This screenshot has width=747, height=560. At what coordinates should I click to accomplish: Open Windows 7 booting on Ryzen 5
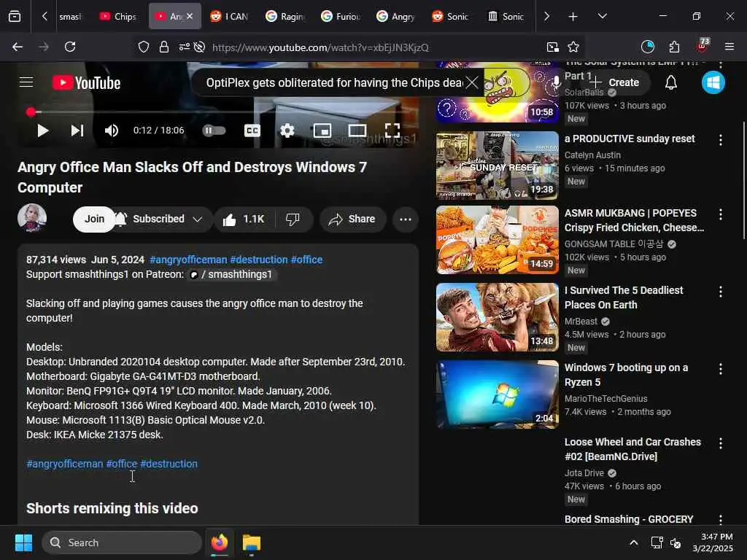click(x=497, y=394)
